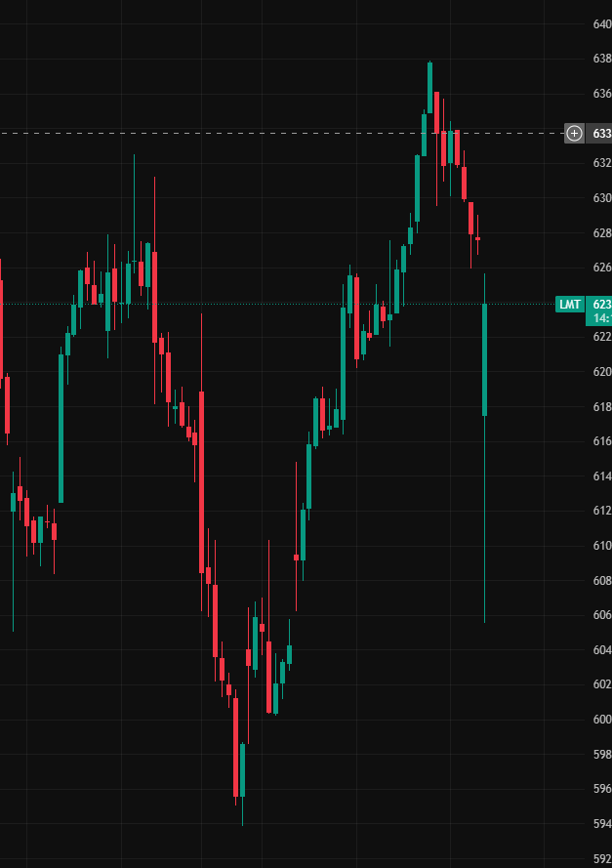Click the plus icon at the crosshair price
This screenshot has height=868, width=612.
(574, 133)
